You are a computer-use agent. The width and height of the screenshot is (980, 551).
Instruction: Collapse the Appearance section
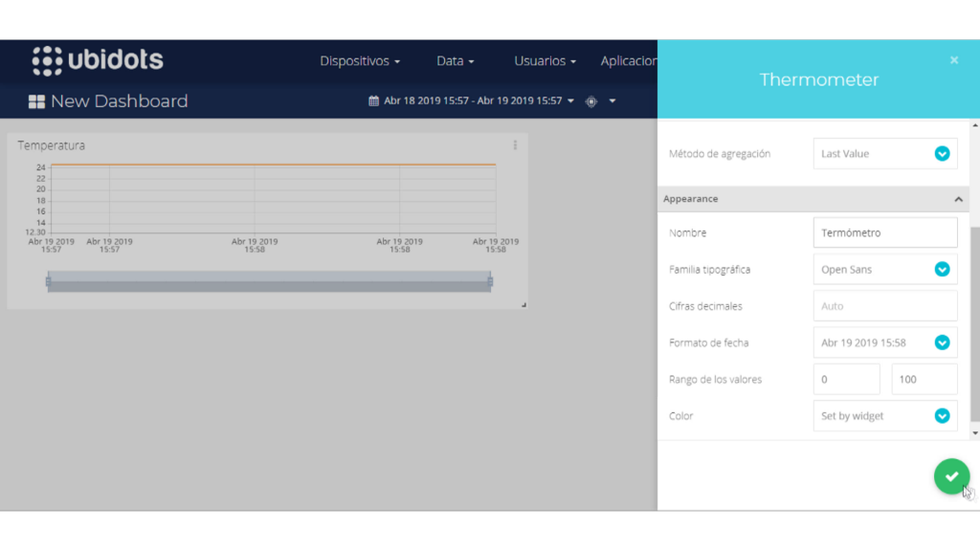pyautogui.click(x=958, y=199)
